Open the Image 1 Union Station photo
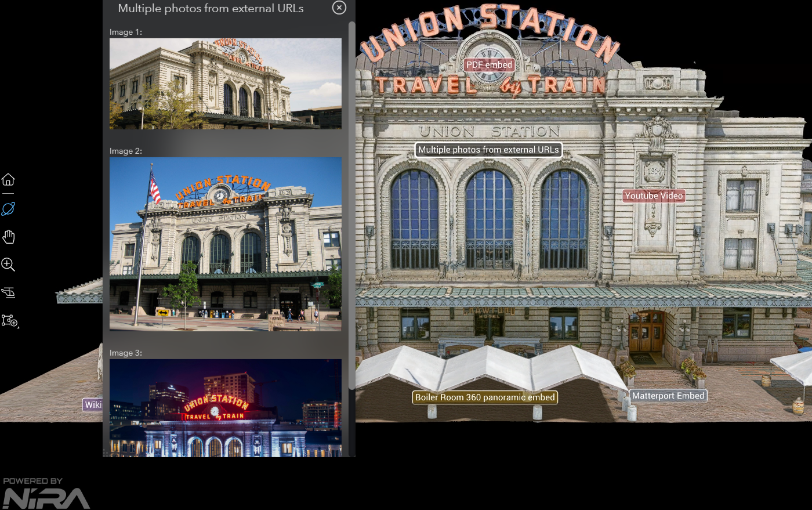The height and width of the screenshot is (510, 812). click(x=226, y=84)
